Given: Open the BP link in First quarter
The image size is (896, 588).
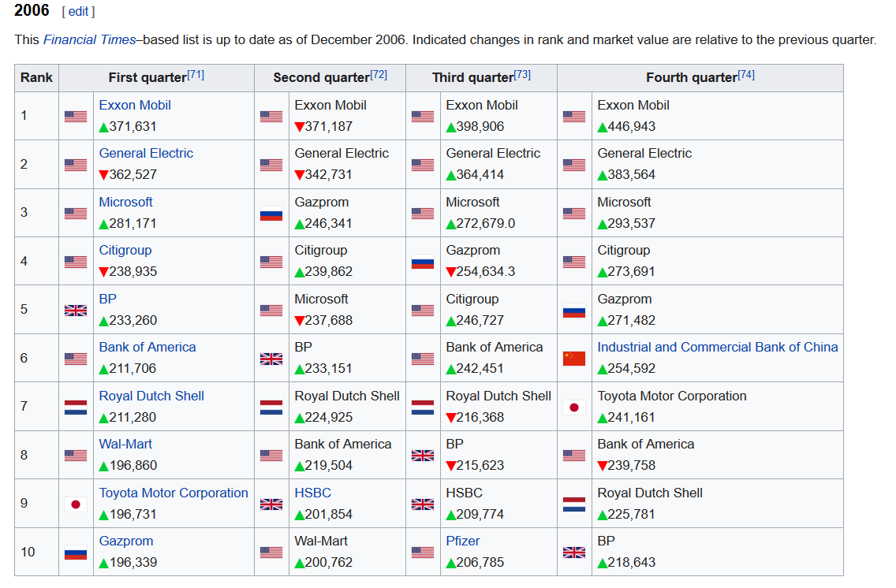Looking at the screenshot, I should coord(107,300).
